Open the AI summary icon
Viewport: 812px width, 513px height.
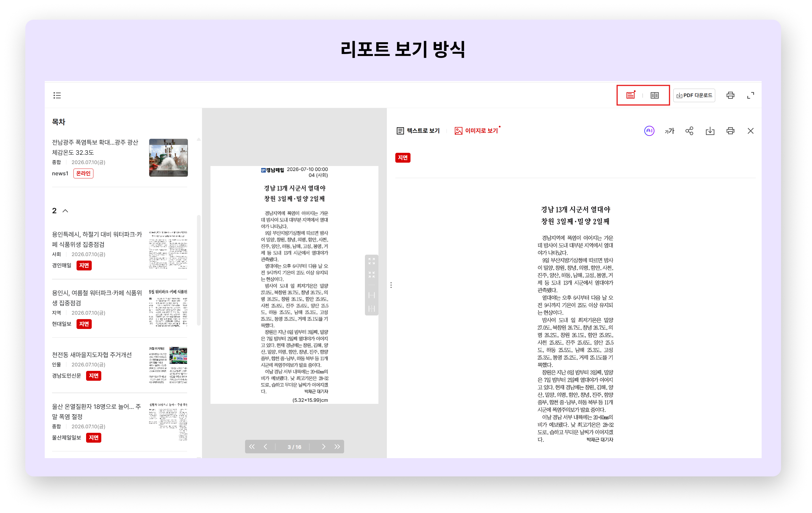pyautogui.click(x=649, y=131)
